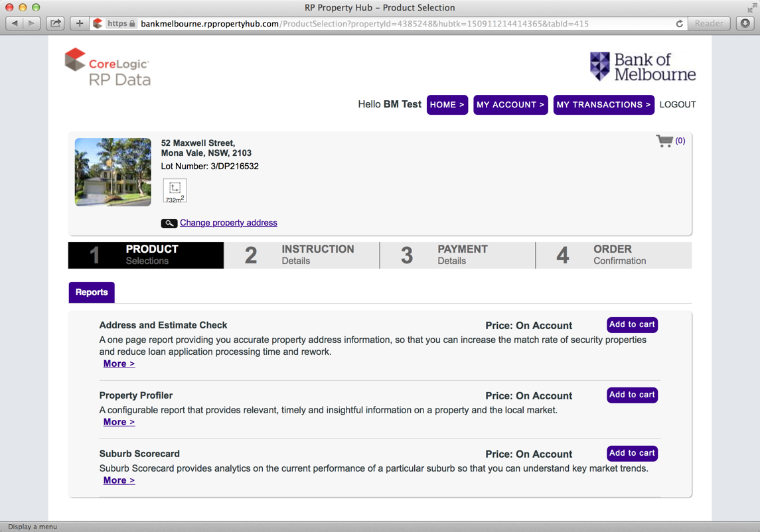
Task: Click the 52 Maxwell Street address text
Action: click(x=198, y=143)
